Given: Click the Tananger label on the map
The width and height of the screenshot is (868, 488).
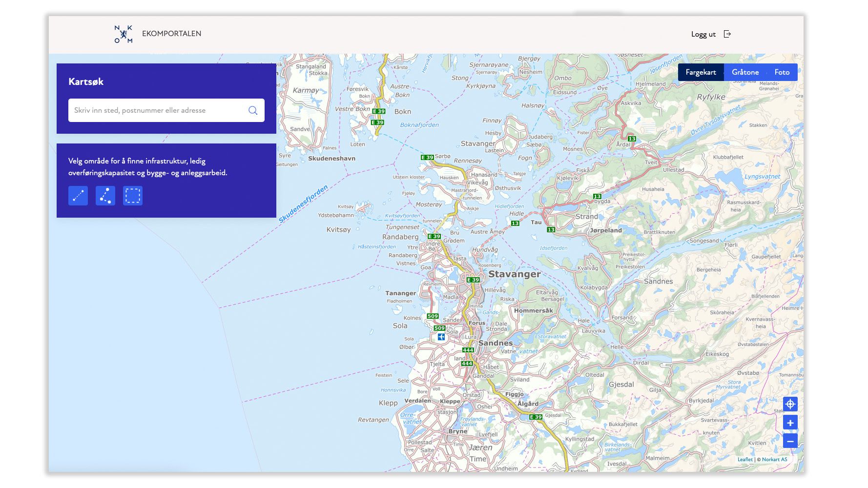Looking at the screenshot, I should tap(401, 293).
